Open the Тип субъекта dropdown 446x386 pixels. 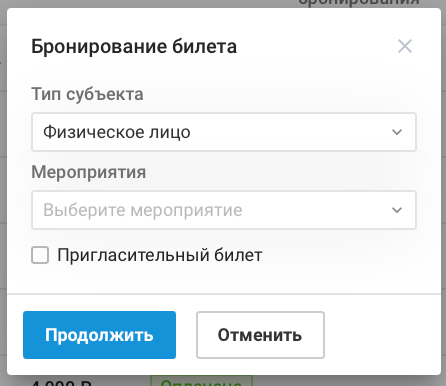click(x=224, y=132)
